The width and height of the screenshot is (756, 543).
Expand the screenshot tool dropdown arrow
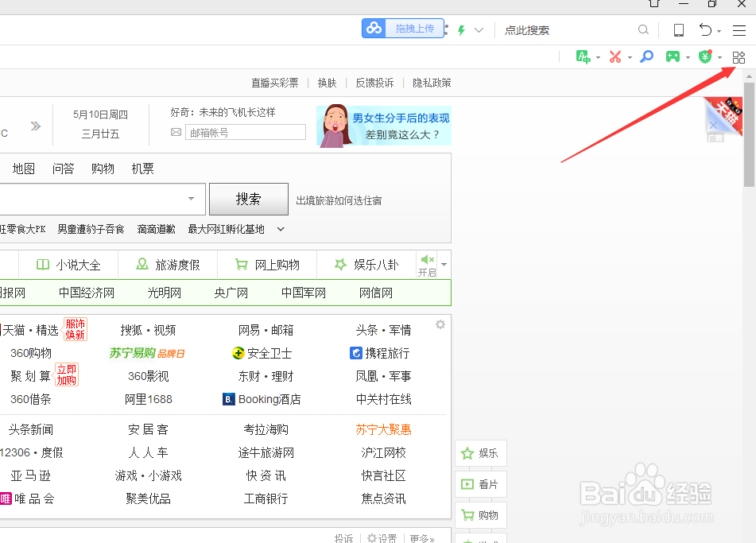point(630,58)
